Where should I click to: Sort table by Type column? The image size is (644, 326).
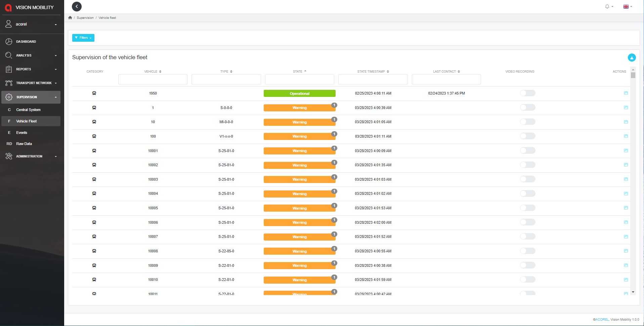pos(226,72)
